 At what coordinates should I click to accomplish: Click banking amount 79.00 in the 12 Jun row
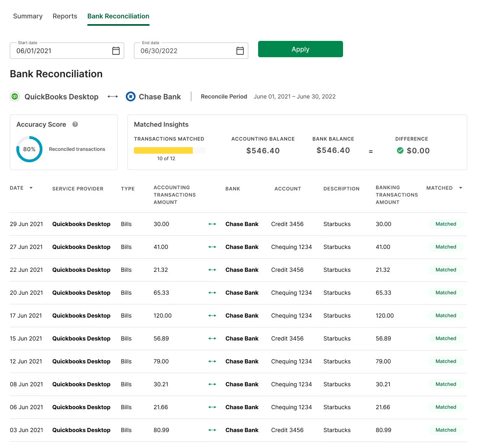(383, 361)
